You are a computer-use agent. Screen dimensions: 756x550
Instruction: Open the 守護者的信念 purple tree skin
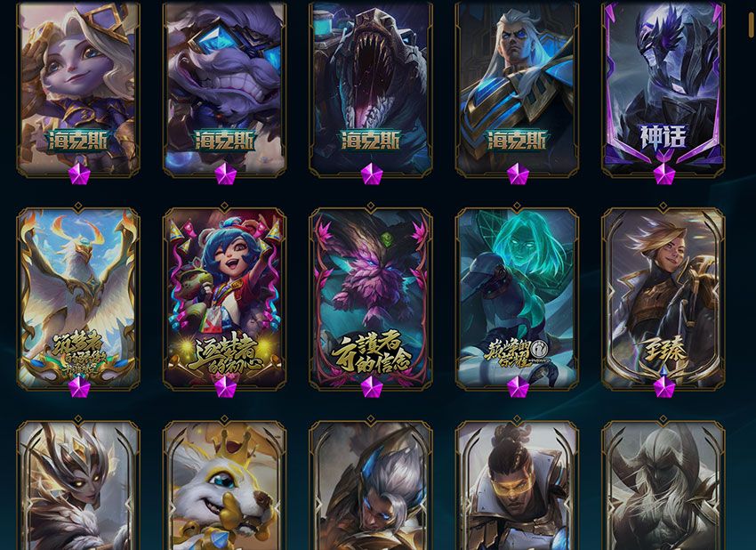pyautogui.click(x=371, y=298)
